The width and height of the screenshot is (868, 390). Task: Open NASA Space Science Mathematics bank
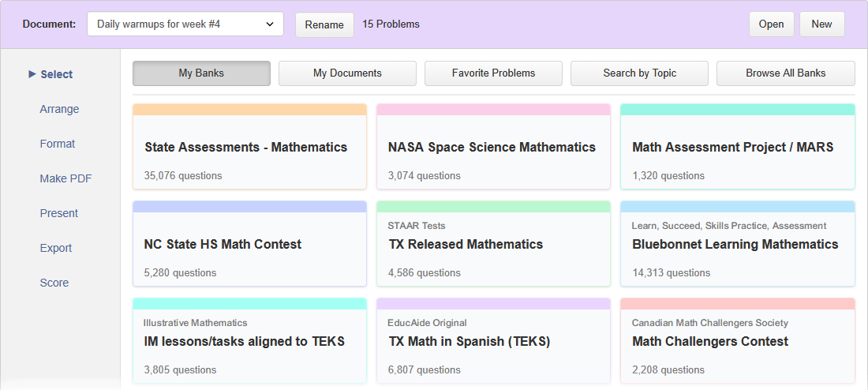click(x=493, y=147)
